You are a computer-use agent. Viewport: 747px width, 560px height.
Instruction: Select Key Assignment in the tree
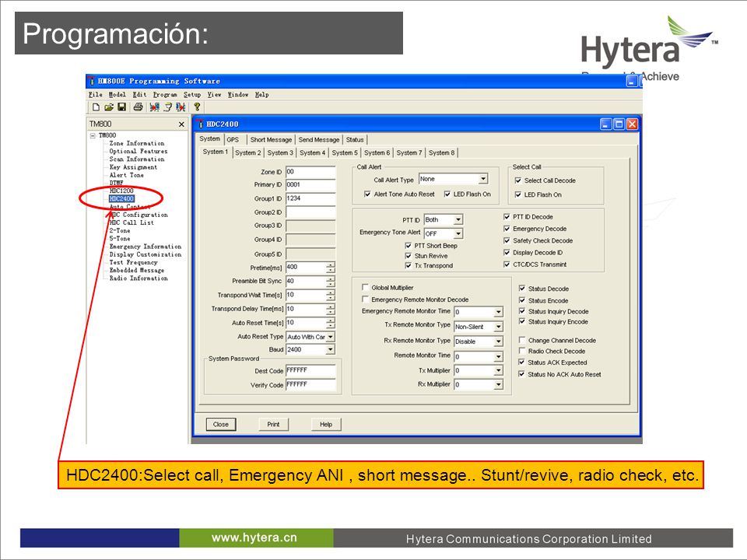click(x=133, y=167)
